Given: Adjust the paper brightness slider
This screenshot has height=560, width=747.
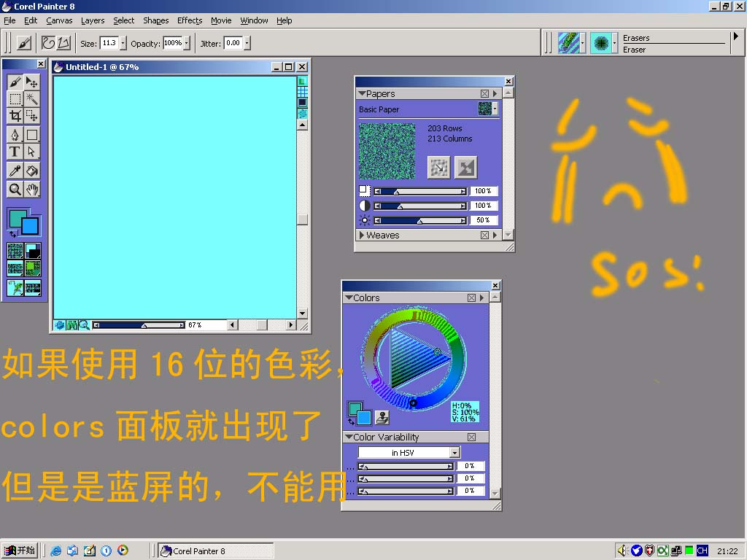Looking at the screenshot, I should tap(419, 220).
